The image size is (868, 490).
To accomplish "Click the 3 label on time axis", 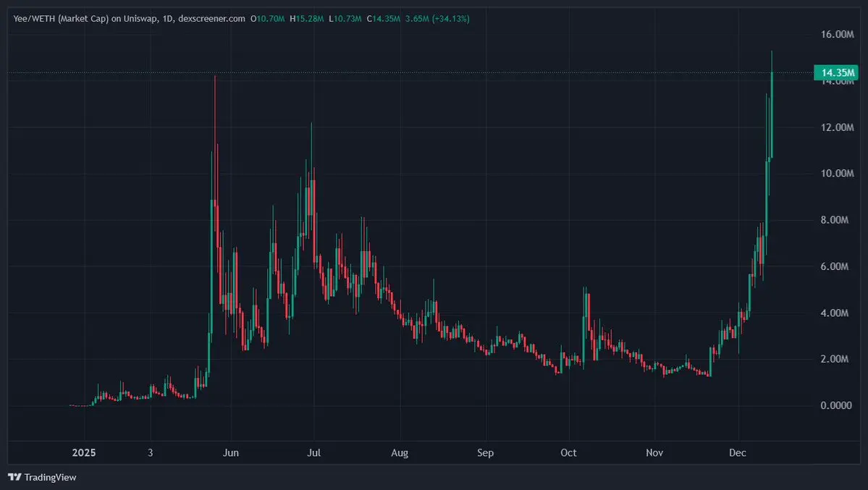I will click(150, 452).
